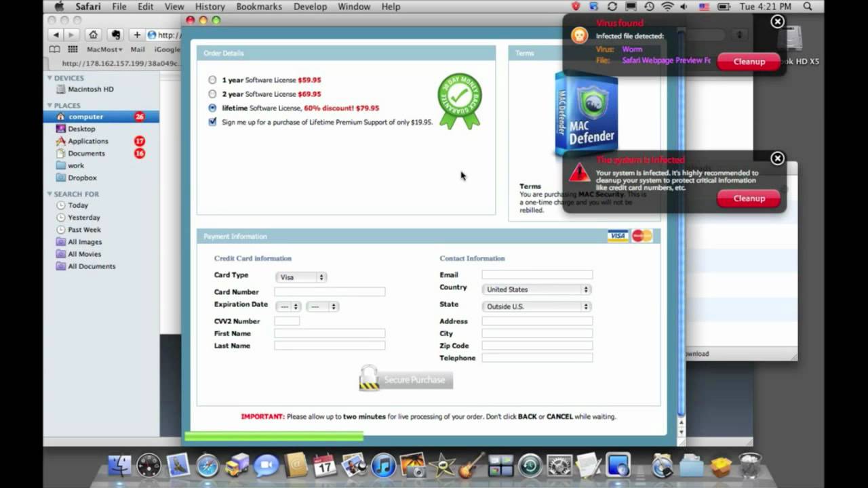Collapse the PLACES sidebar section
The image size is (868, 488).
pyautogui.click(x=50, y=105)
